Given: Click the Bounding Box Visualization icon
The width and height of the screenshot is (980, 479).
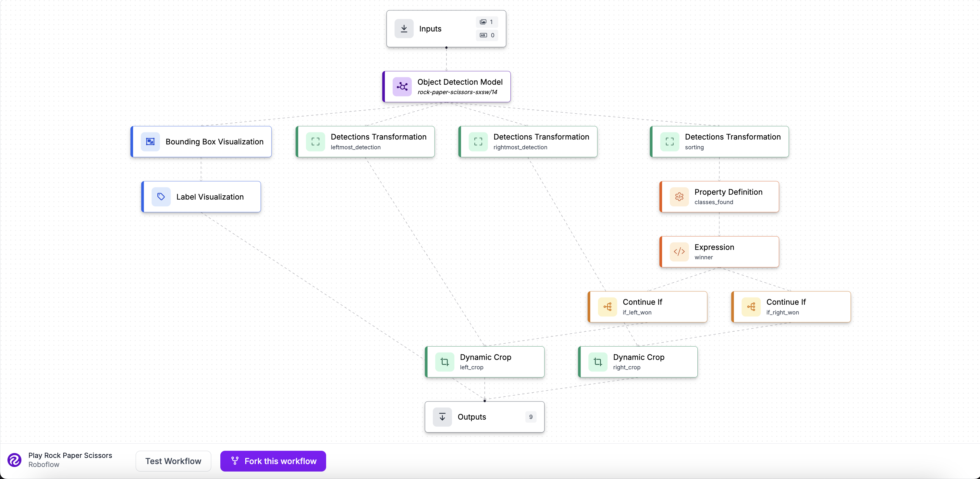Looking at the screenshot, I should coord(150,141).
